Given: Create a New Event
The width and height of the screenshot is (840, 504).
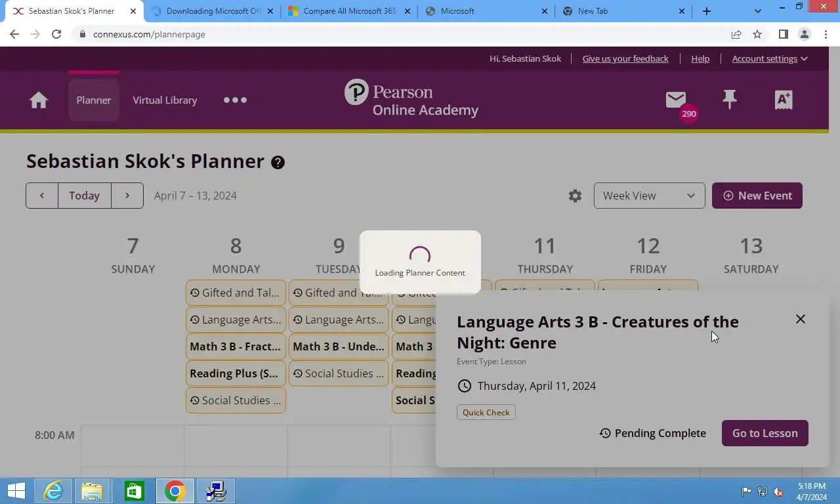Looking at the screenshot, I should pos(757,196).
